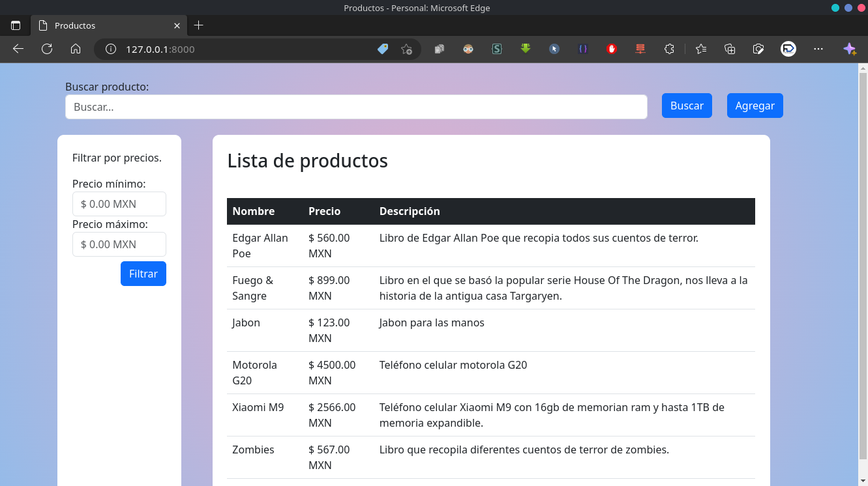This screenshot has width=868, height=486.
Task: Select the Motorola G20 product name
Action: click(x=255, y=373)
